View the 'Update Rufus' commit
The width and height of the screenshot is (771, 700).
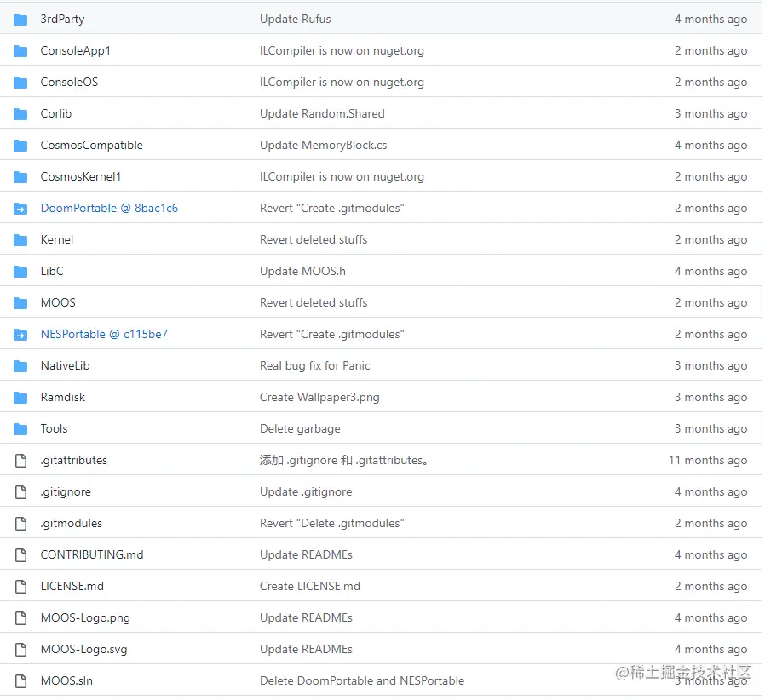[x=295, y=20]
